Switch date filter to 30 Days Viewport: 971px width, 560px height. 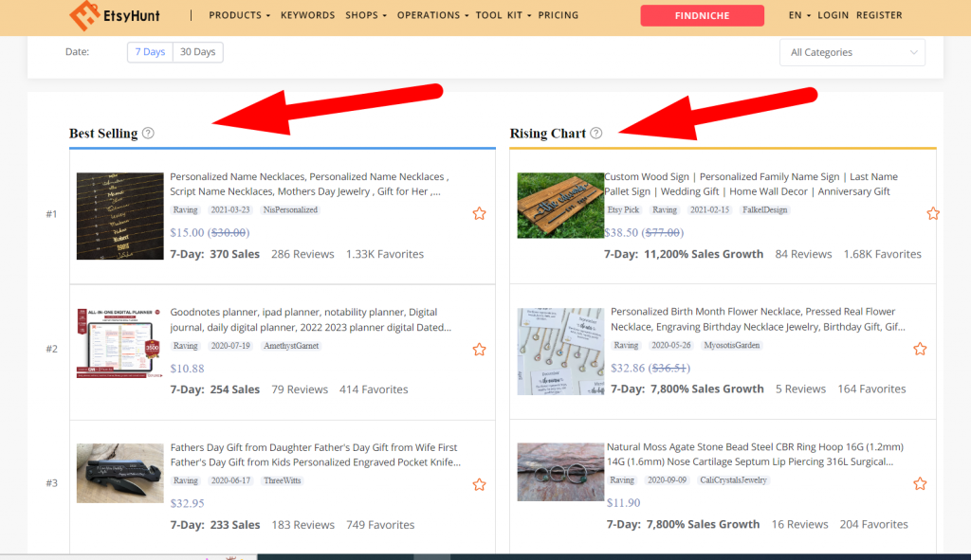pyautogui.click(x=198, y=52)
